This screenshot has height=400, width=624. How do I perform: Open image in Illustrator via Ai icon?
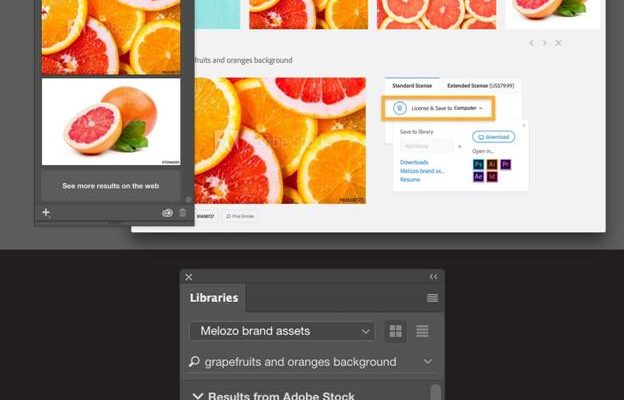[x=492, y=164]
